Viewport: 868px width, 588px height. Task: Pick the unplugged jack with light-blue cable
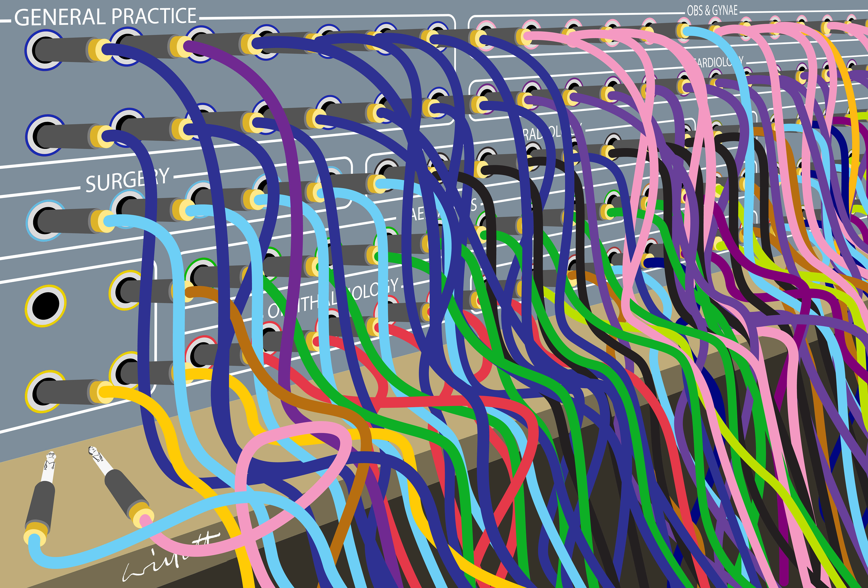coord(40,499)
